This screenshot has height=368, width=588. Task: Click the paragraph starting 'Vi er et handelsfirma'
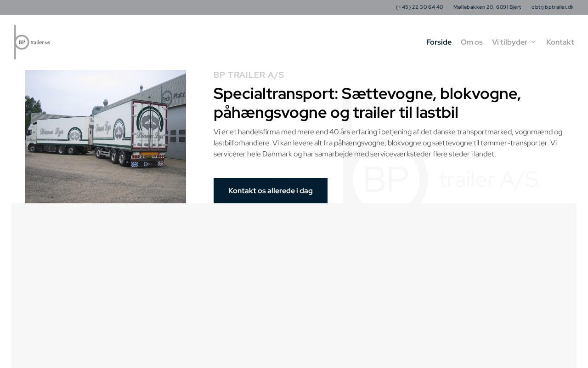pyautogui.click(x=388, y=143)
